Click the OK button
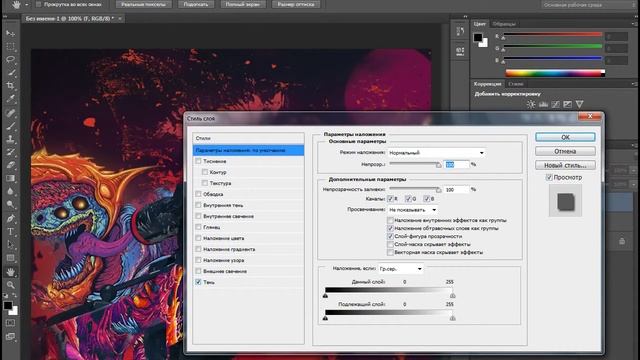Viewport: 640px width, 360px height. coord(565,137)
